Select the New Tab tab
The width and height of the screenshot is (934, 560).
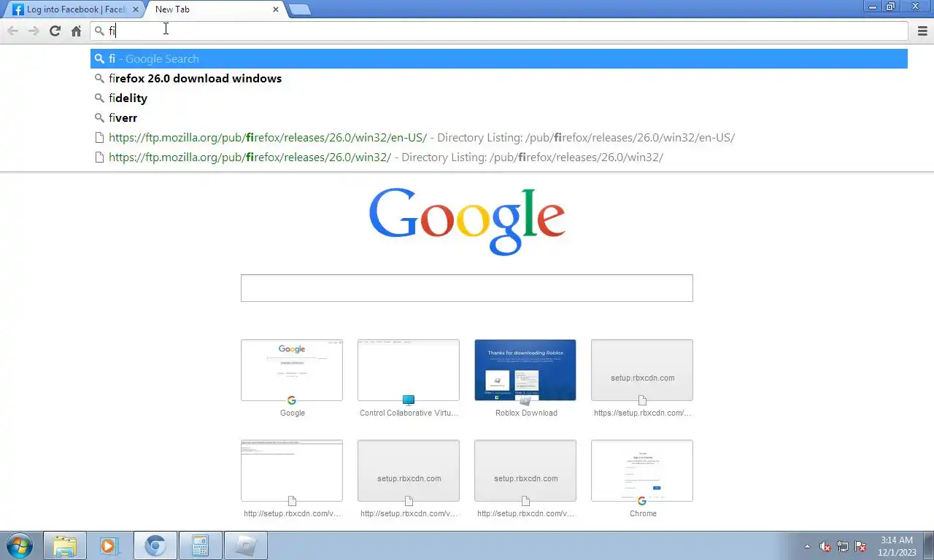(212, 9)
